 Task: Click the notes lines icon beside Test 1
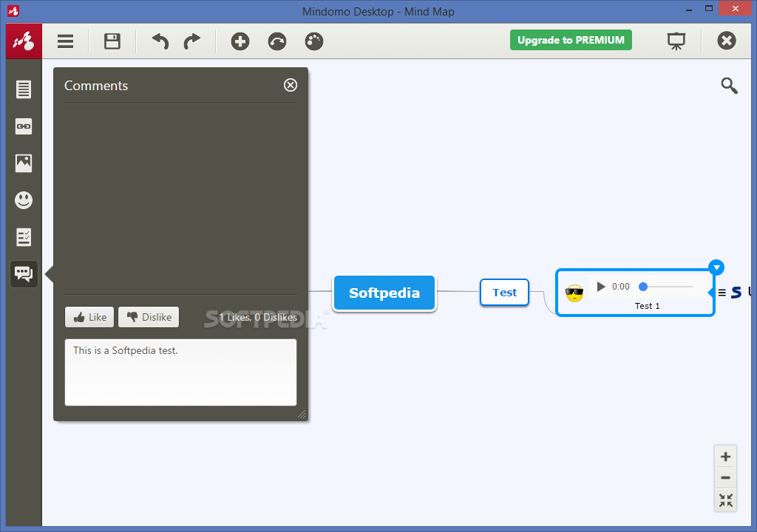(722, 293)
